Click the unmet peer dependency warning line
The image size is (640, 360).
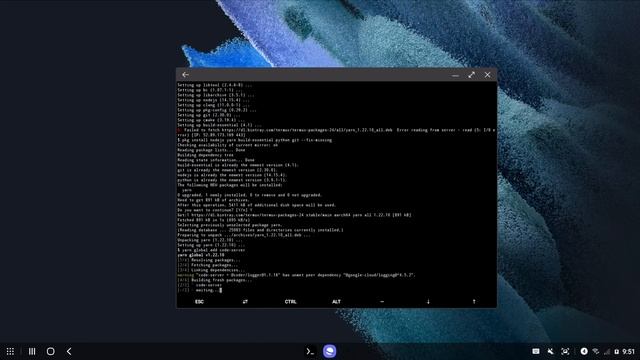[x=296, y=275]
